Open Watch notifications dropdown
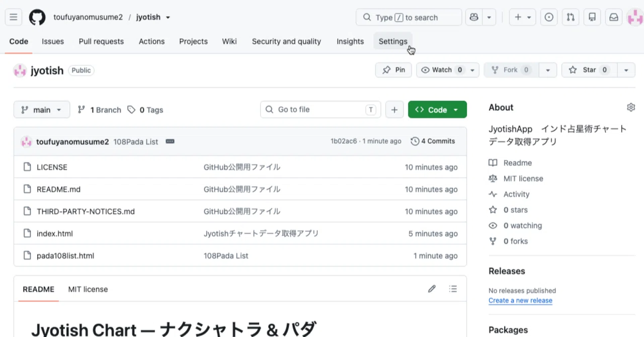Screen dimensions: 644x337 (x=448, y=70)
